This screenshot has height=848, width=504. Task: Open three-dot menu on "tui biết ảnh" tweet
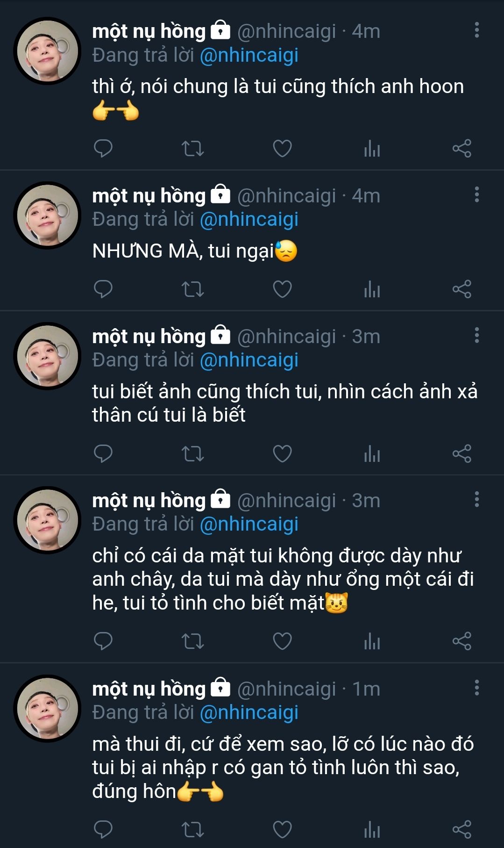coord(476,335)
